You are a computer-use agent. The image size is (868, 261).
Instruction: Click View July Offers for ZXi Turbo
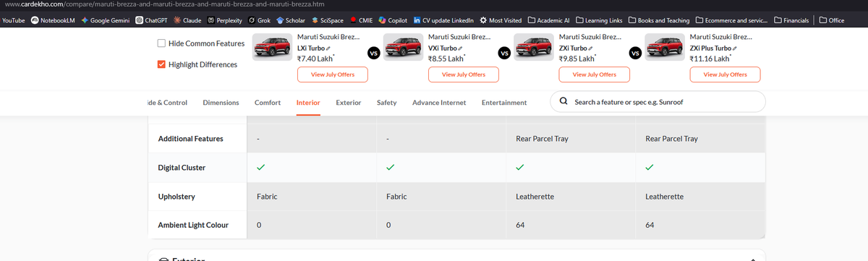point(595,74)
